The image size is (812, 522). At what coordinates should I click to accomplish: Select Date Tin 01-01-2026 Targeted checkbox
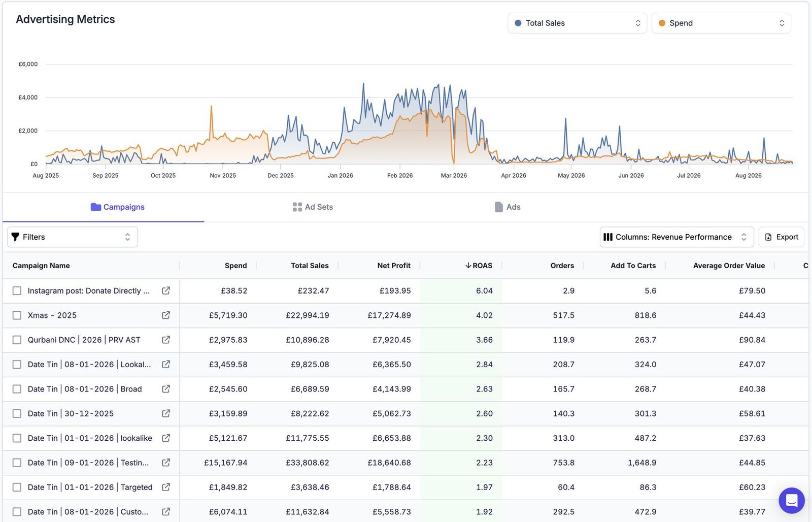pos(17,487)
